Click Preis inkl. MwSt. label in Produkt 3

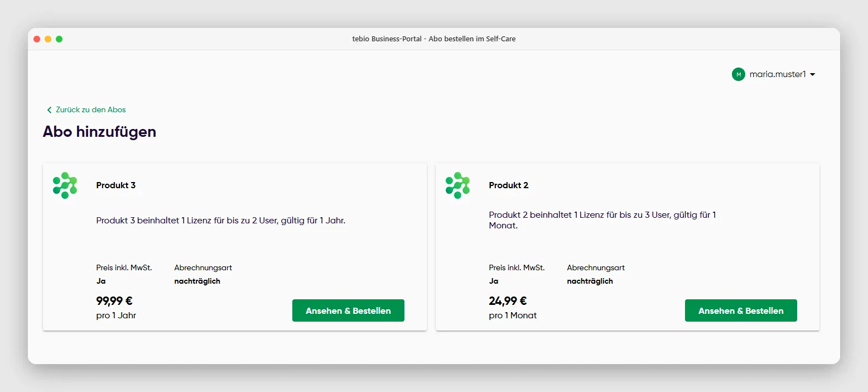124,268
